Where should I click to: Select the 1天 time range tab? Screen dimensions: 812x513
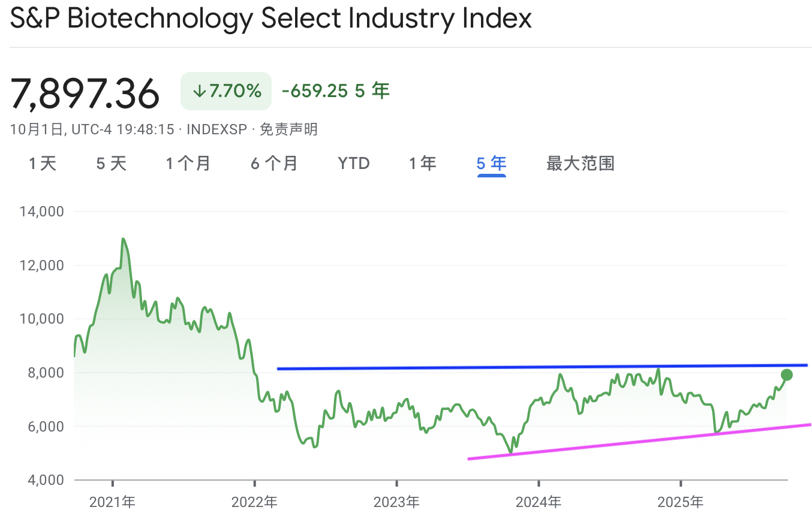tap(43, 163)
